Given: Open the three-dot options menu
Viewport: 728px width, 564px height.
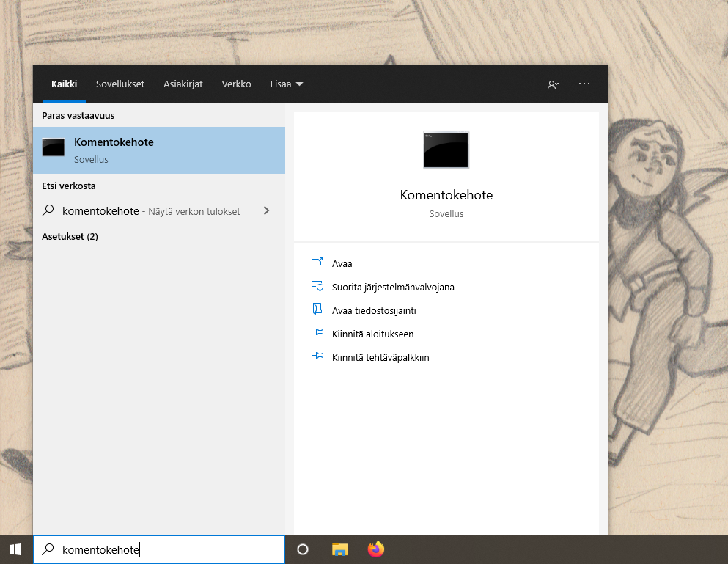Looking at the screenshot, I should [584, 84].
